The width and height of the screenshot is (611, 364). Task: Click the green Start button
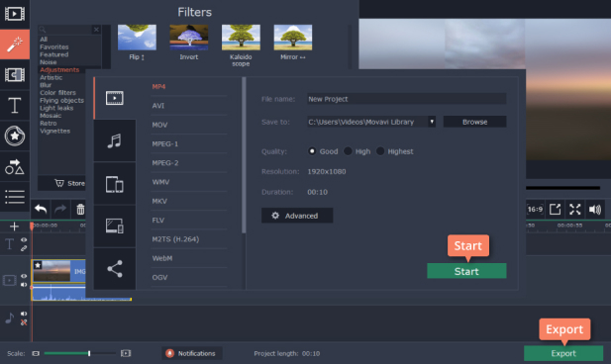pos(466,271)
